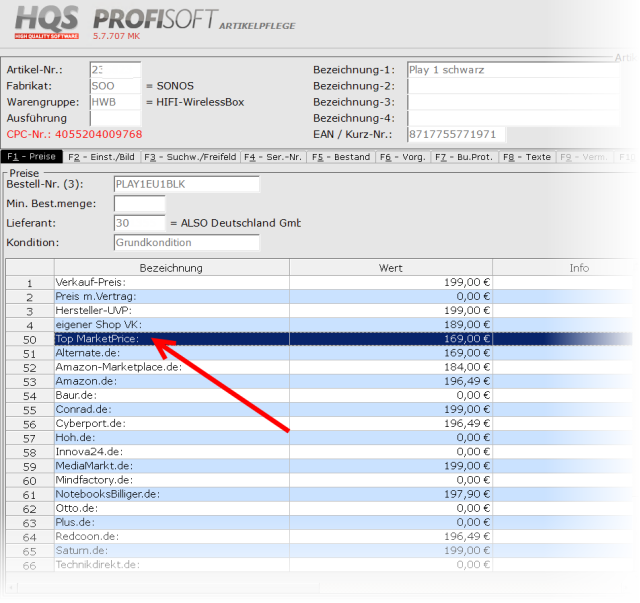Select the Plus.de row
The image size is (640, 603).
tap(319, 522)
